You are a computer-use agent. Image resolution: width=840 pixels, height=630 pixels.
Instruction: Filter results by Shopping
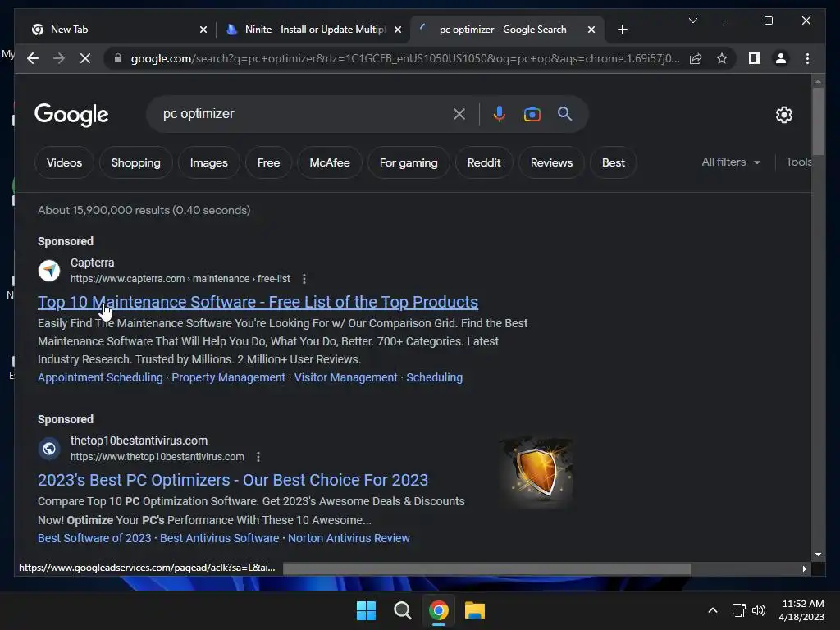click(x=135, y=162)
